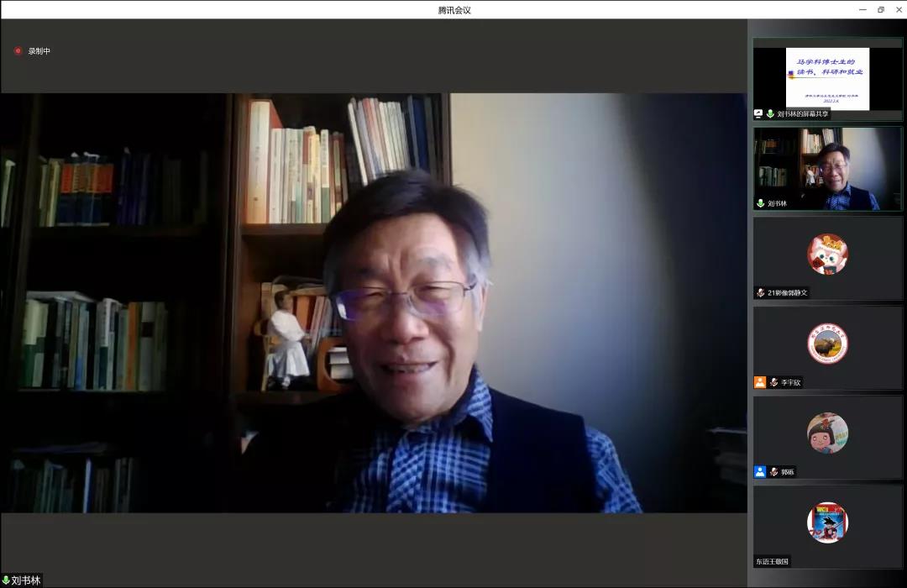This screenshot has width=907, height=588.
Task: Click the university logo avatar of 李宇欣
Action: pos(827,344)
